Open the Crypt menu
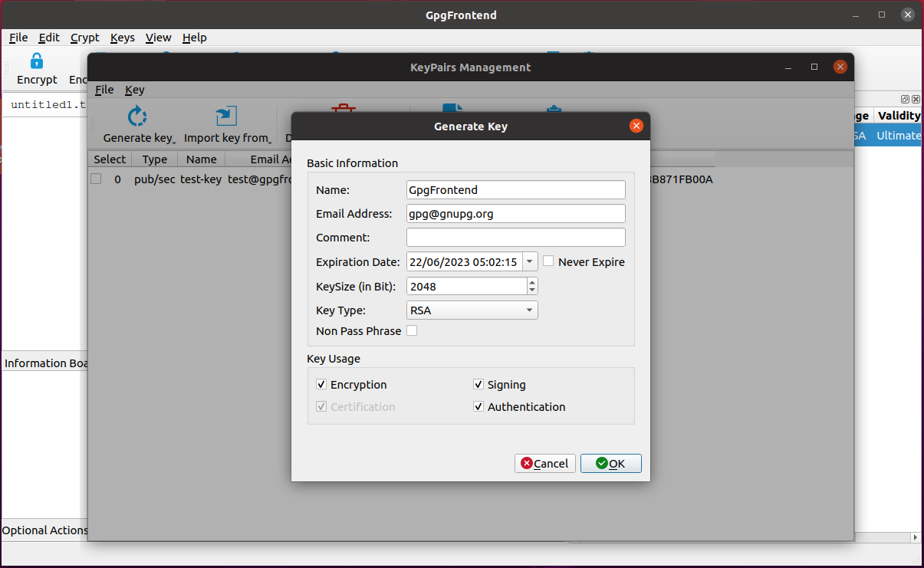This screenshot has height=568, width=924. pyautogui.click(x=85, y=38)
